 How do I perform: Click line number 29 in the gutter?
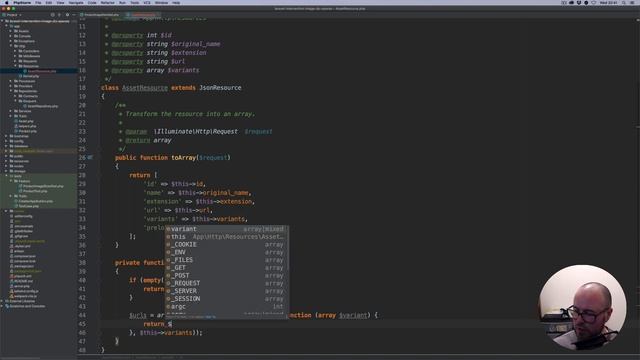pos(82,184)
